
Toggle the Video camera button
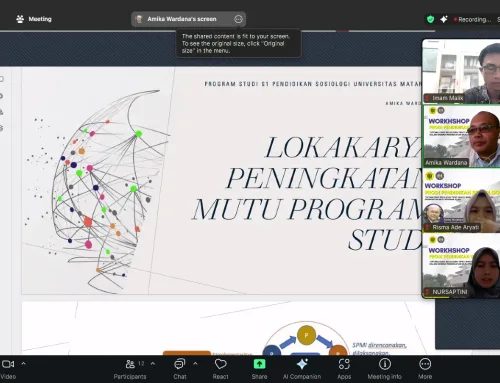pos(8,364)
